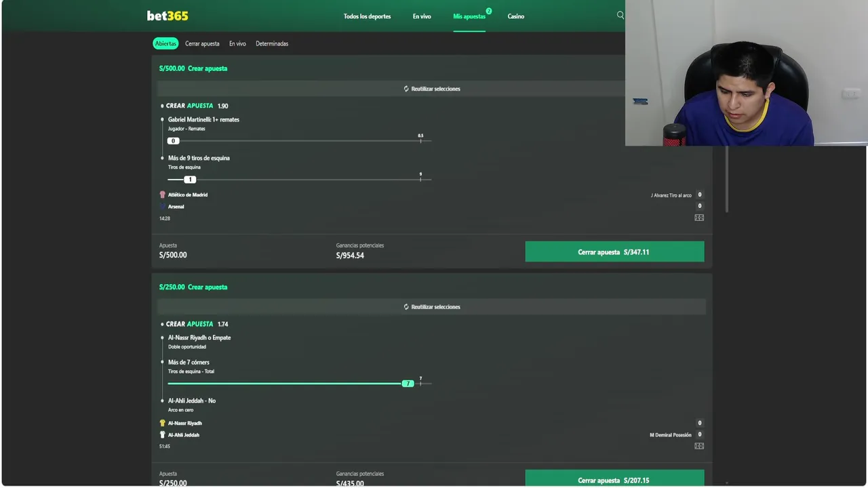Click Ganancias potenciales S/954.54 value

point(350,256)
